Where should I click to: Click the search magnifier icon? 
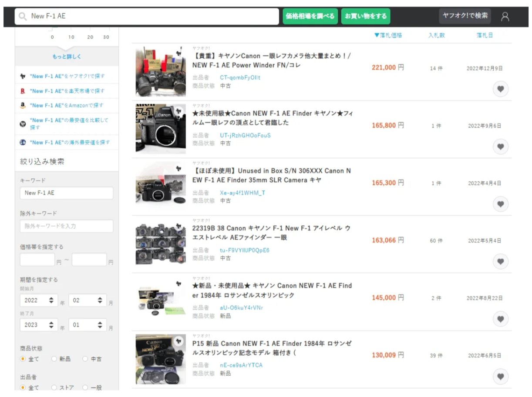(x=23, y=16)
